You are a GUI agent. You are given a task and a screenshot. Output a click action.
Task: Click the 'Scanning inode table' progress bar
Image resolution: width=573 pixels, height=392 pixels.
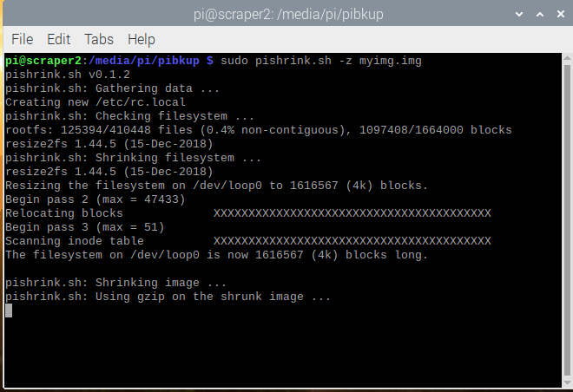352,241
